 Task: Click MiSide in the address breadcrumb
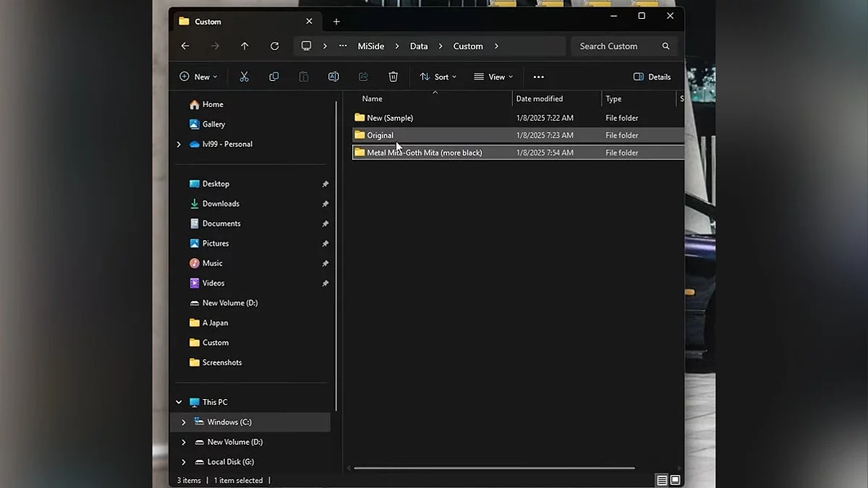click(x=371, y=46)
